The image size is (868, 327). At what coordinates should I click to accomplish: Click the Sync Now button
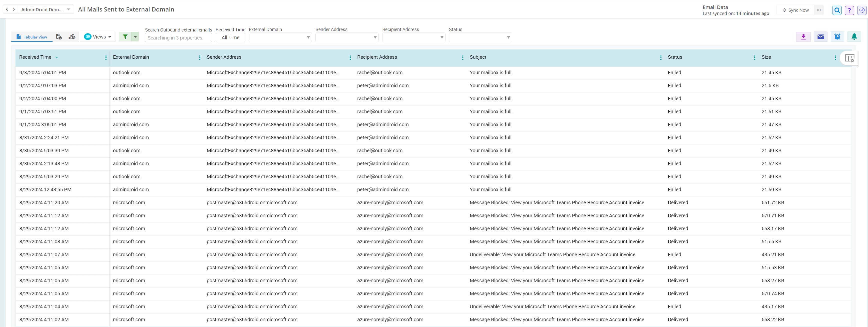coord(795,10)
